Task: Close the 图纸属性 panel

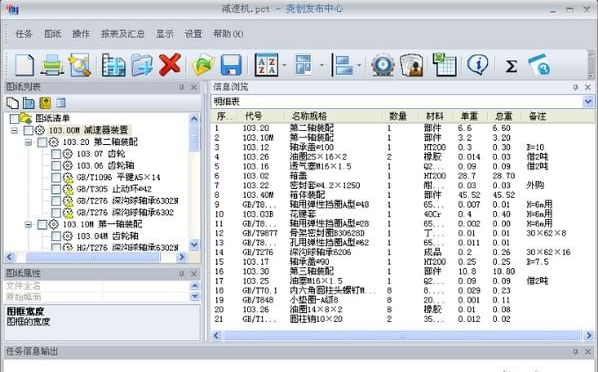Action: [x=194, y=274]
